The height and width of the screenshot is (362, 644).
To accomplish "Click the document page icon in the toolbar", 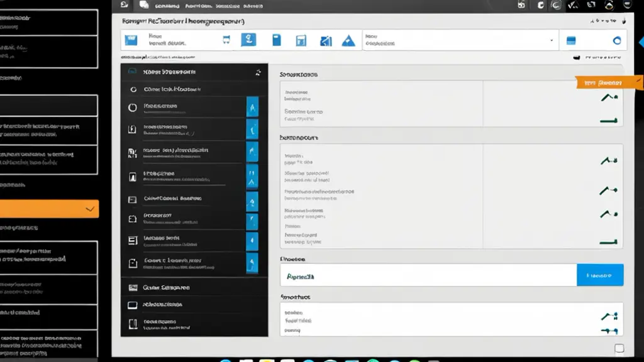I will [277, 40].
